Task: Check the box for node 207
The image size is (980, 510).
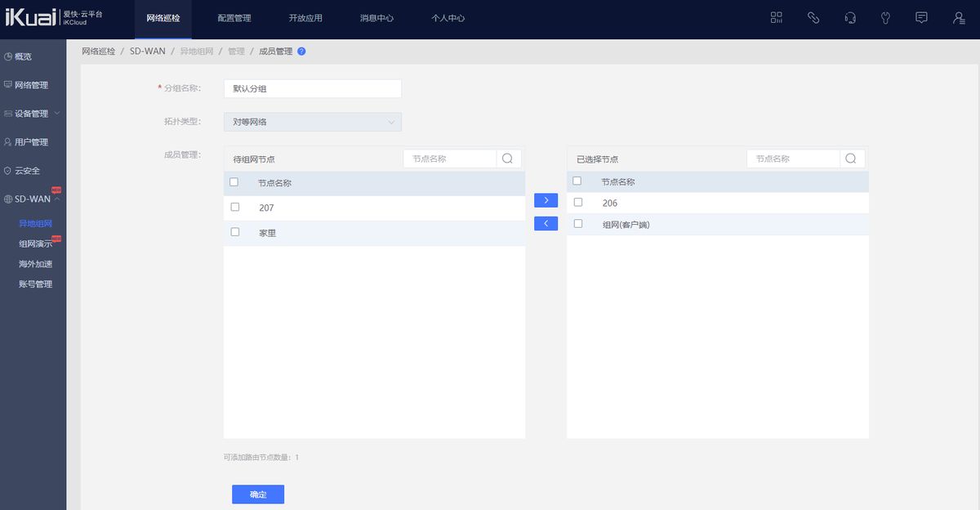Action: (235, 207)
